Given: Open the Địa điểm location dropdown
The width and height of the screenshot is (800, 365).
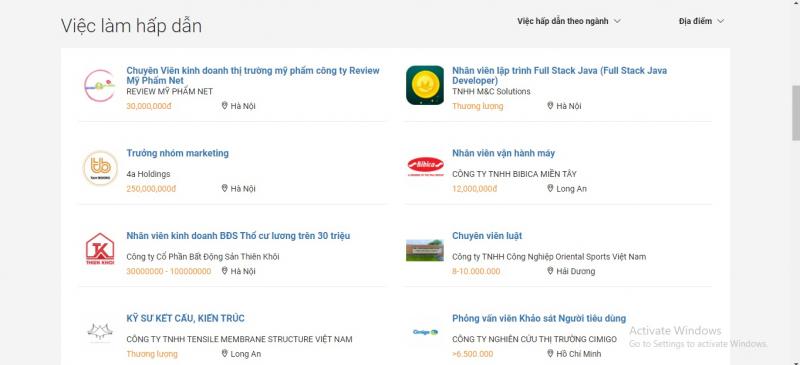Looking at the screenshot, I should pyautogui.click(x=702, y=21).
